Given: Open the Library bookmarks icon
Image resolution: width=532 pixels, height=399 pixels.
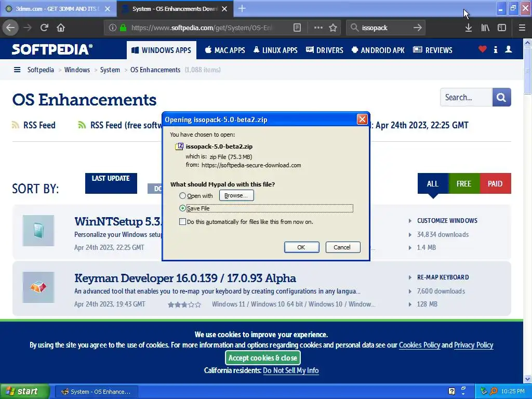Looking at the screenshot, I should coord(485,28).
